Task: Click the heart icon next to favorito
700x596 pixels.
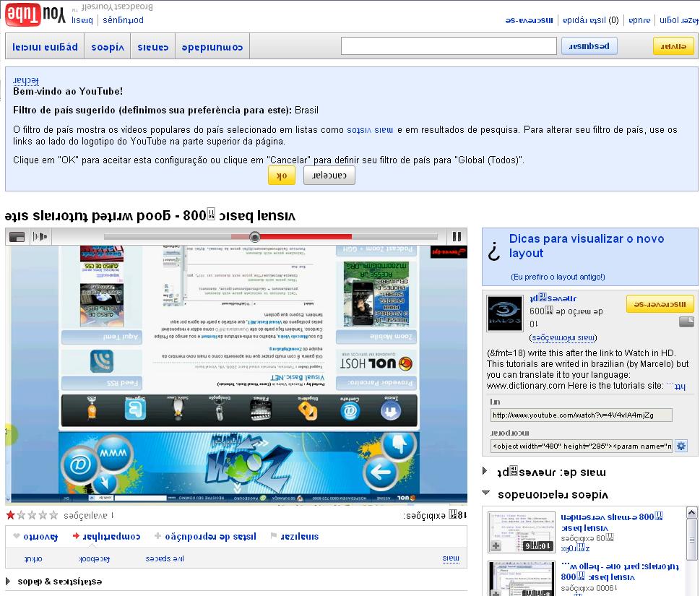Action: 17,536
